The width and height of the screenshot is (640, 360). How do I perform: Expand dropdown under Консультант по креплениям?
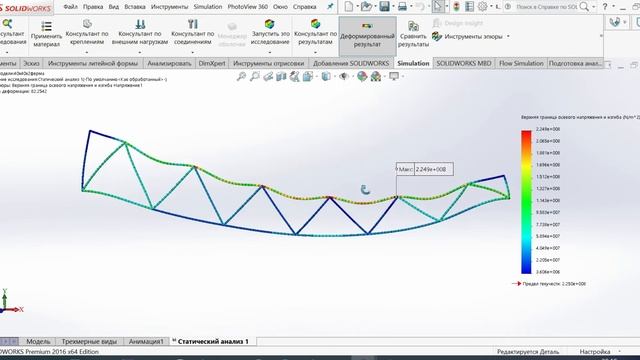87,52
